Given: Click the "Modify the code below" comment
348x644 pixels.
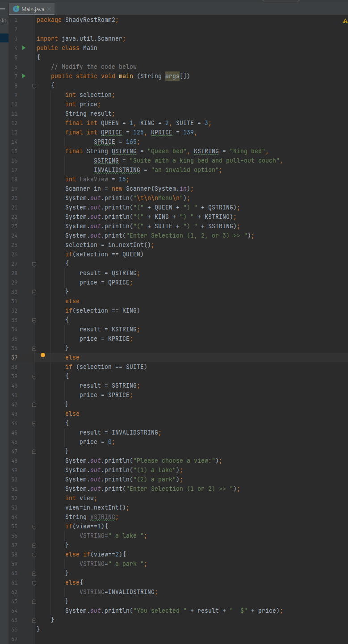Looking at the screenshot, I should click(94, 67).
